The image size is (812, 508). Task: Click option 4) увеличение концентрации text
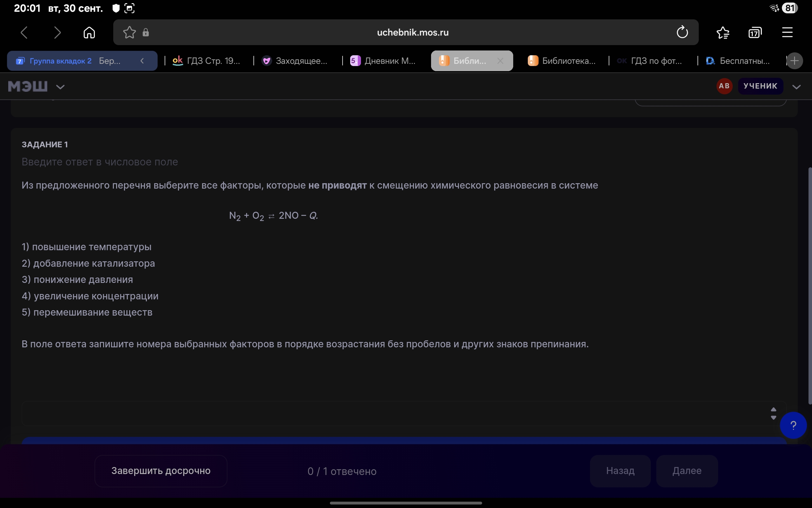tap(90, 296)
